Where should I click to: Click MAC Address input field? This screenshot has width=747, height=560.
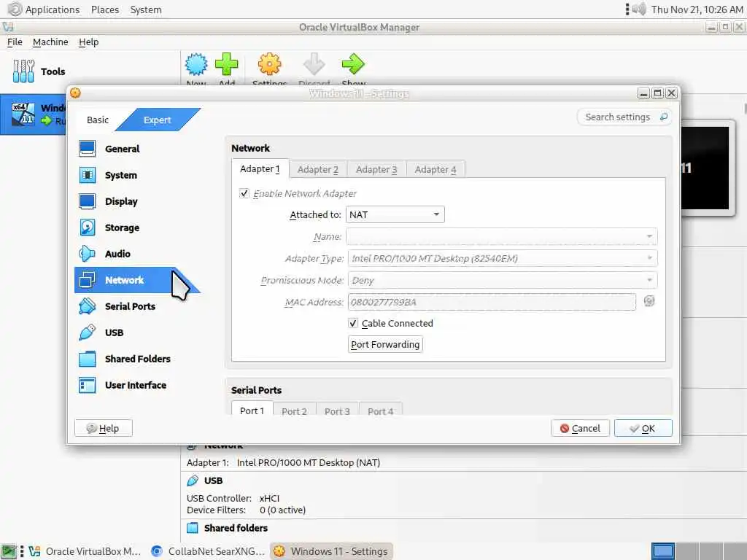(492, 302)
